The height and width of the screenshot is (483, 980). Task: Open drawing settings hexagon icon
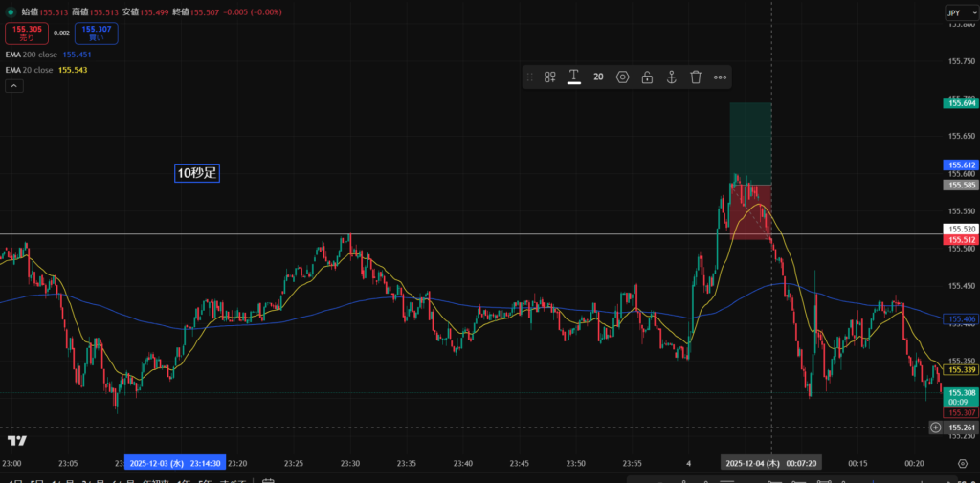pos(623,77)
